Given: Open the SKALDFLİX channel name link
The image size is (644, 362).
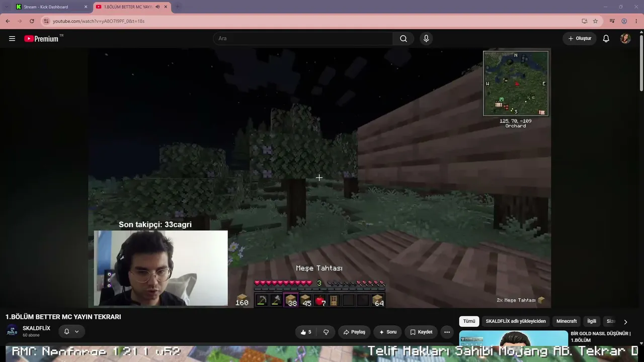Looking at the screenshot, I should coord(36,328).
